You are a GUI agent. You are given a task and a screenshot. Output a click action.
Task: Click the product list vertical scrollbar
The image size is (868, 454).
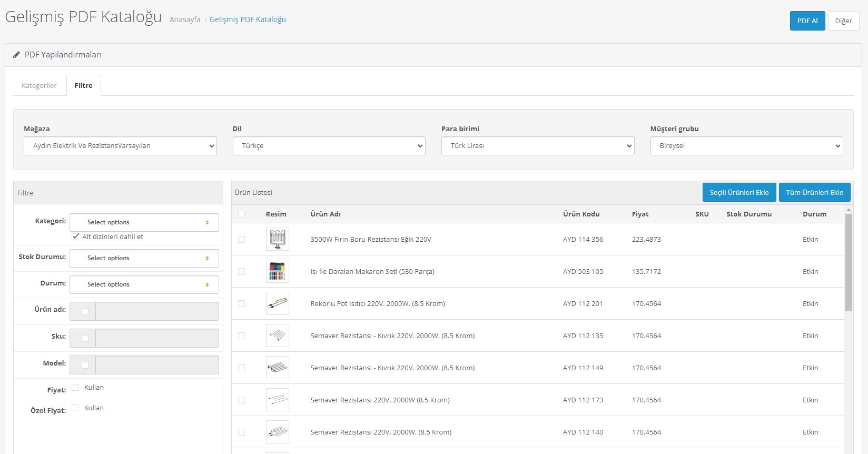(x=849, y=262)
